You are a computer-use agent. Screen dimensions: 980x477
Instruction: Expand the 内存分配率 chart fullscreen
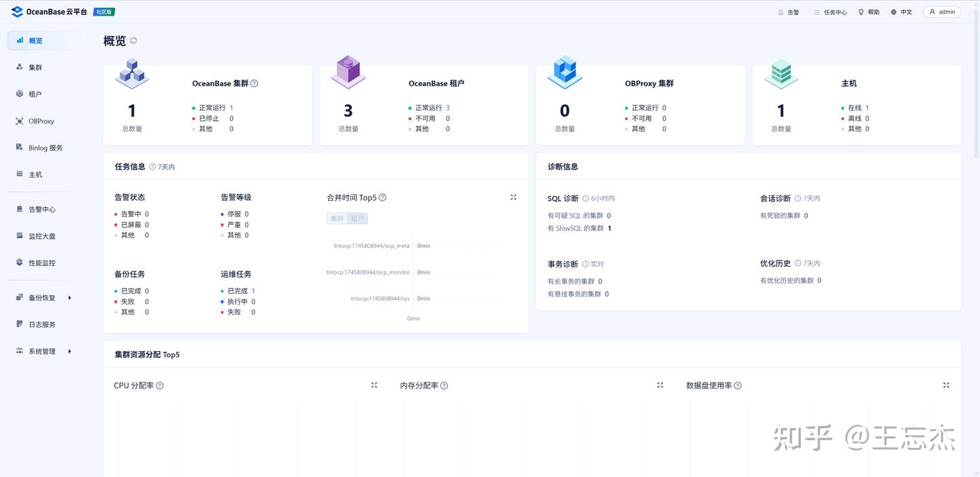tap(660, 385)
